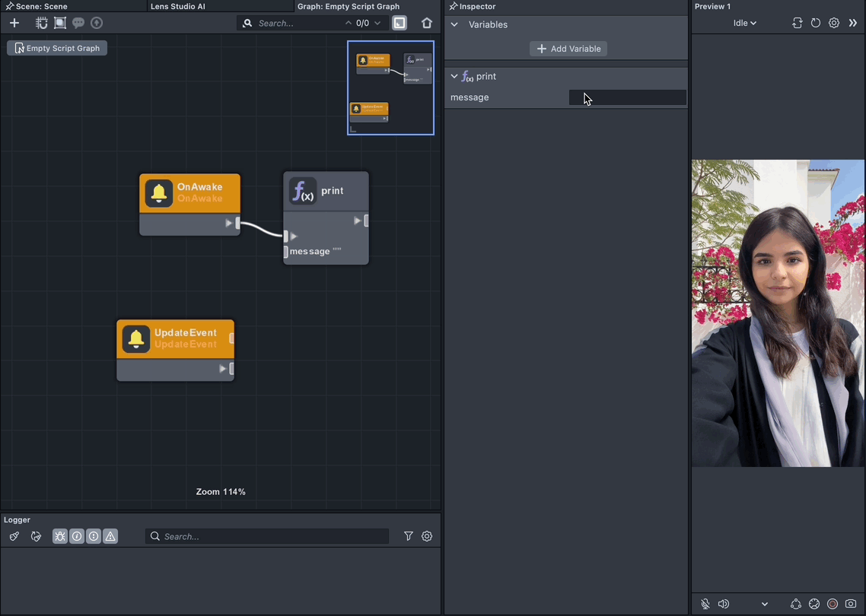The image size is (866, 616).
Task: Collapse the print section in Inspector
Action: pyautogui.click(x=454, y=76)
